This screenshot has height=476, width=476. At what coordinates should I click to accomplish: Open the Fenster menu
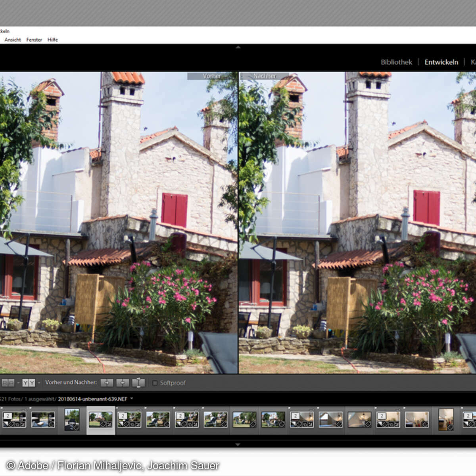click(34, 40)
